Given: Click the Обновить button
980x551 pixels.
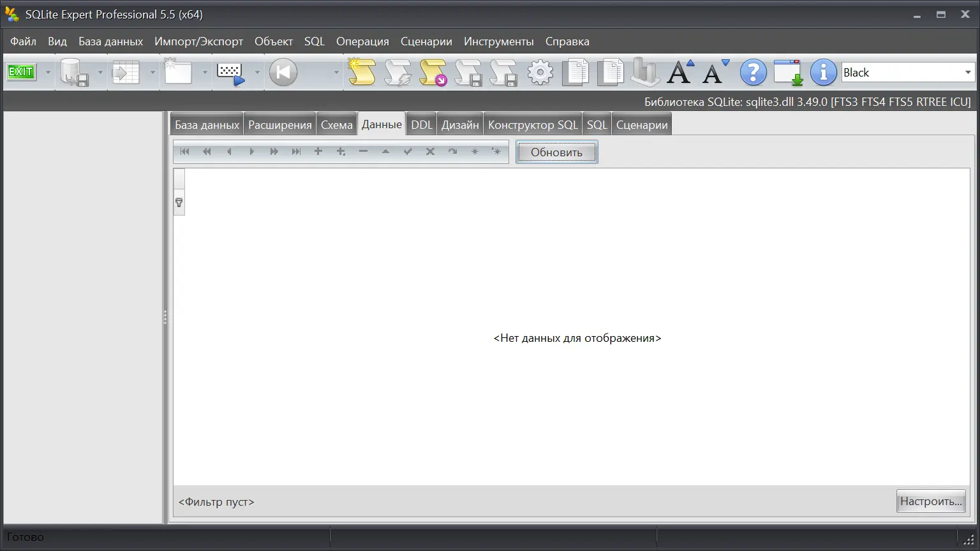Looking at the screenshot, I should point(557,152).
